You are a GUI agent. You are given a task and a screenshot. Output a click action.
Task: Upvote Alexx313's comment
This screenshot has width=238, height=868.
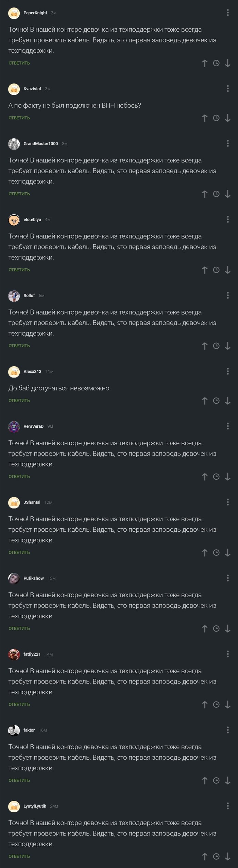[x=204, y=401]
